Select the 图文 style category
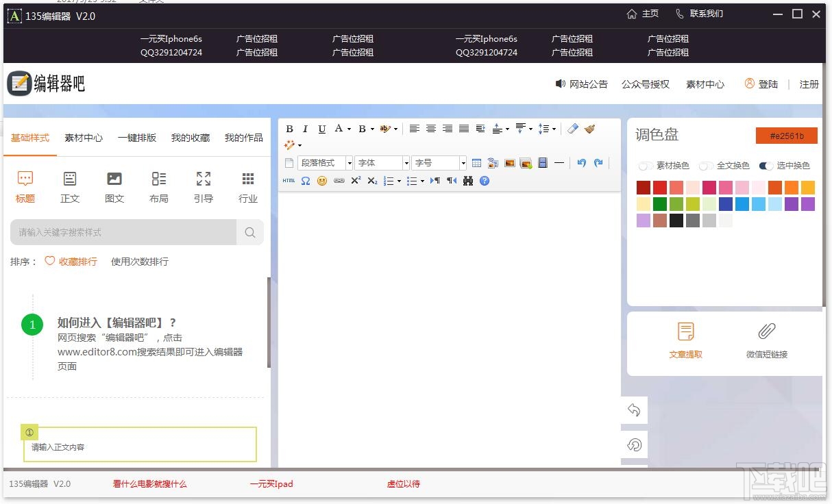 click(114, 188)
